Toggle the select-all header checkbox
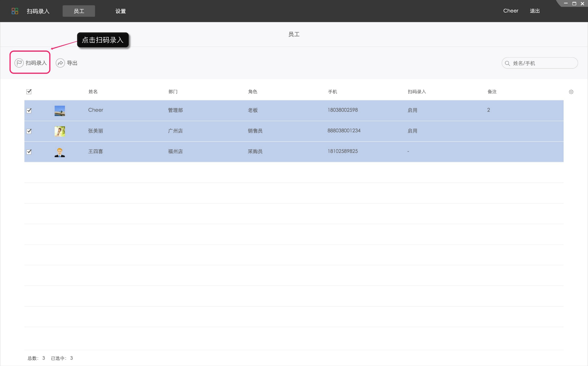 [x=29, y=92]
